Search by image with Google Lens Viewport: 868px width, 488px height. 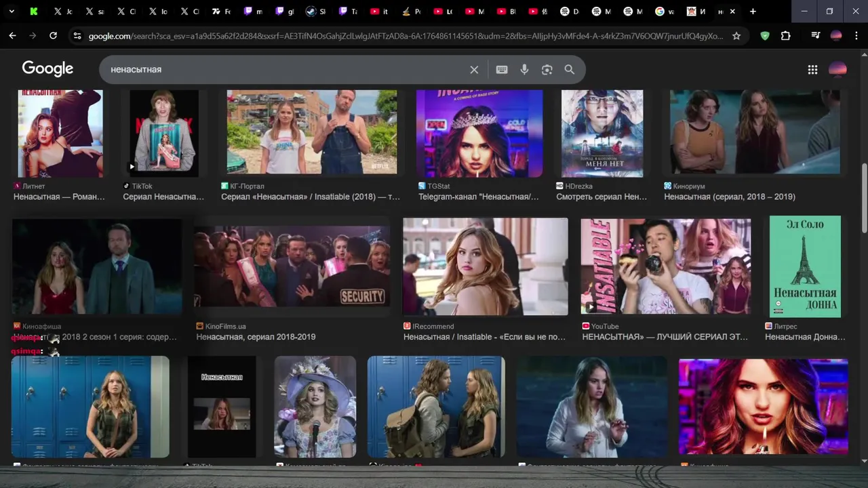(x=547, y=70)
